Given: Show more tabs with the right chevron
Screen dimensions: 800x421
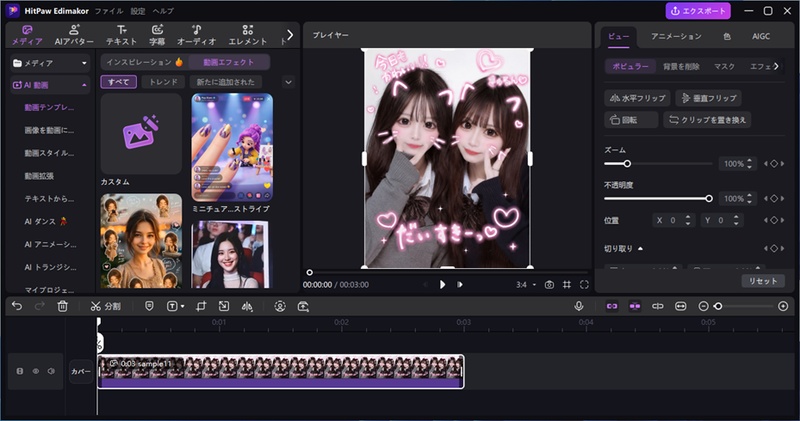Looking at the screenshot, I should (290, 35).
